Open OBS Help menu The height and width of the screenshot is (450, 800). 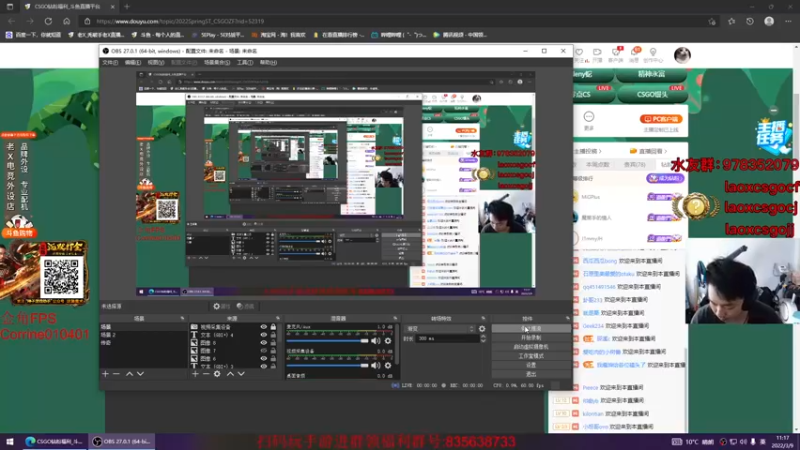coord(268,62)
